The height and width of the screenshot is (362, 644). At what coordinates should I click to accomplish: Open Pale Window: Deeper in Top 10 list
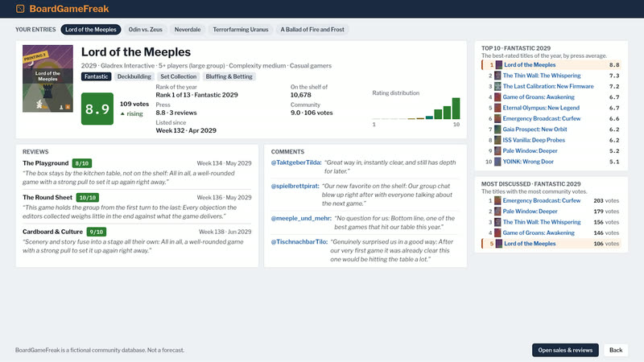click(530, 150)
